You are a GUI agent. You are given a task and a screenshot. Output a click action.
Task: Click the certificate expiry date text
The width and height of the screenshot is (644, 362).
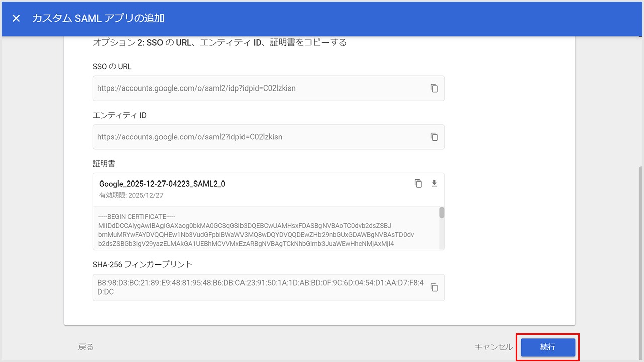[131, 195]
